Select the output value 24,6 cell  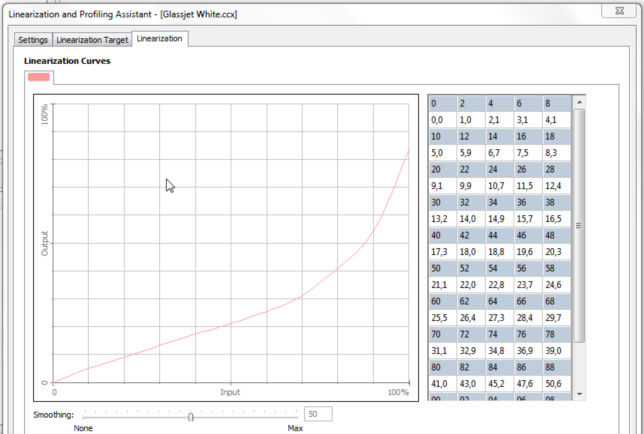tap(556, 283)
